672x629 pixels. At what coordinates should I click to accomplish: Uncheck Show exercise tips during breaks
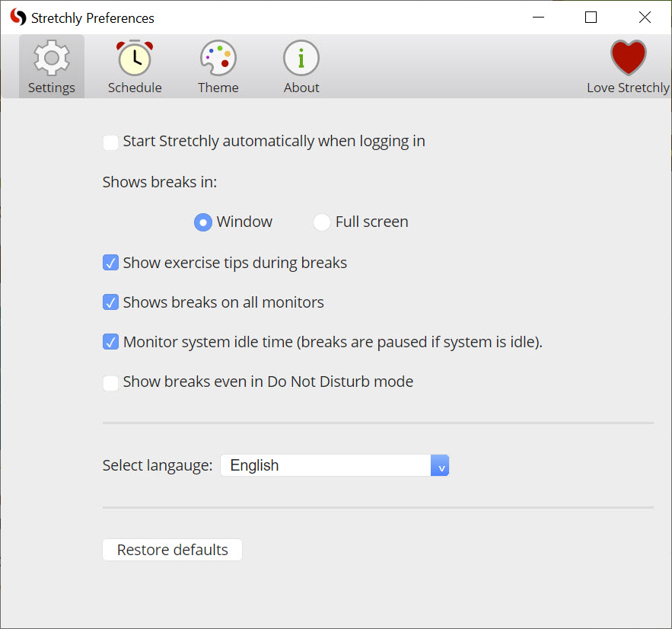(110, 263)
